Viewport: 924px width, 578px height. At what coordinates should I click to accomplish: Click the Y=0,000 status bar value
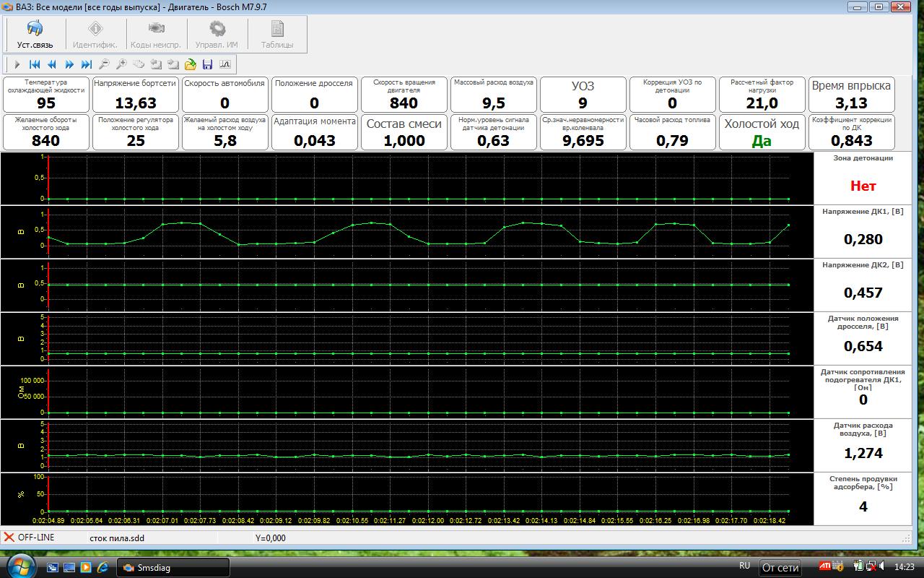(271, 538)
